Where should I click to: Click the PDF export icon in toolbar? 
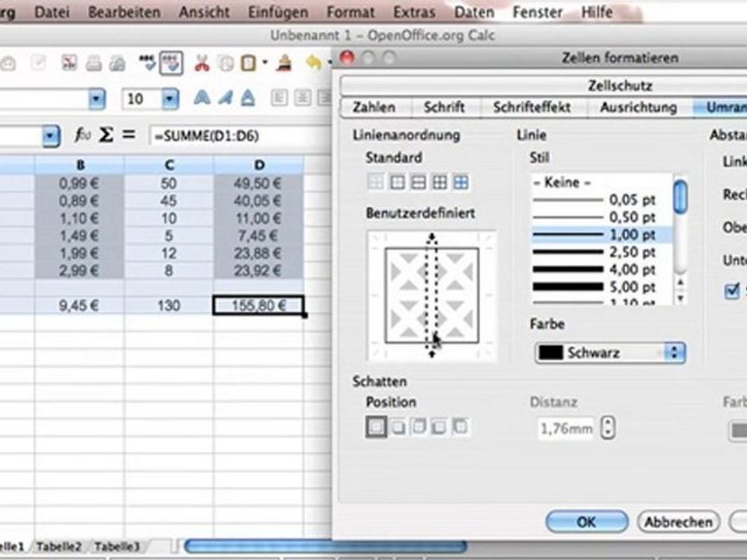pyautogui.click(x=70, y=63)
